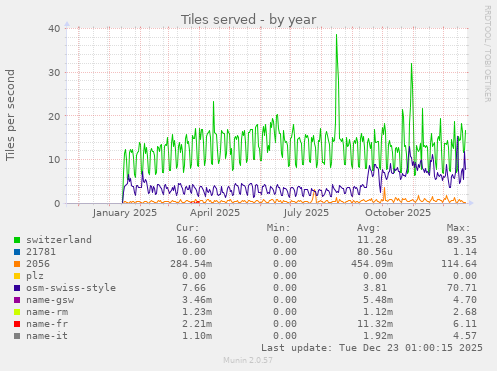Click 21781 max value 1.14

465,252
